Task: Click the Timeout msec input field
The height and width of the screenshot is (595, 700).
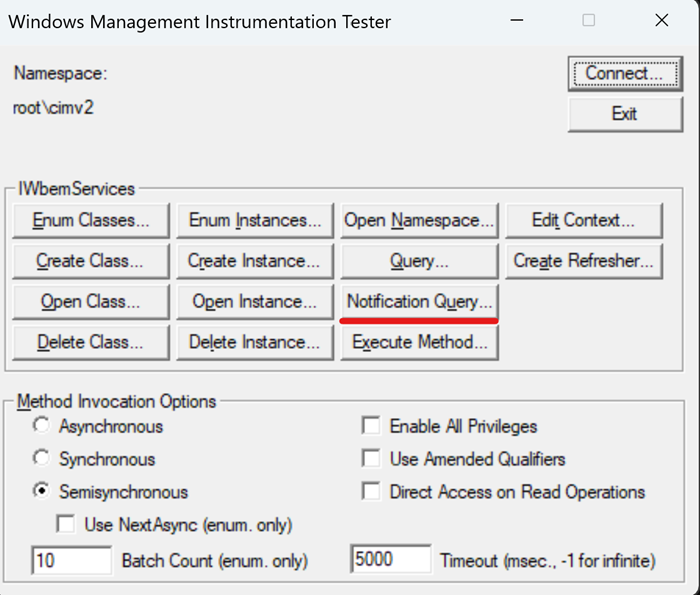Action: 391,559
